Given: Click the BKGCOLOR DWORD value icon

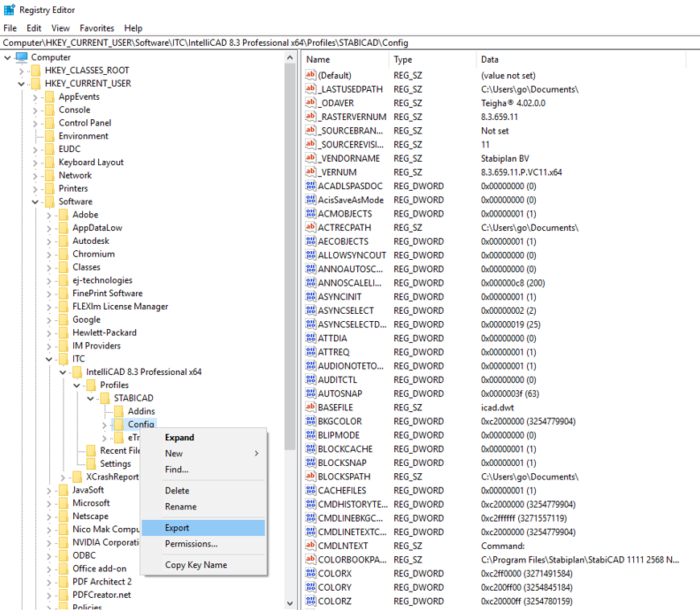Looking at the screenshot, I should [x=311, y=421].
